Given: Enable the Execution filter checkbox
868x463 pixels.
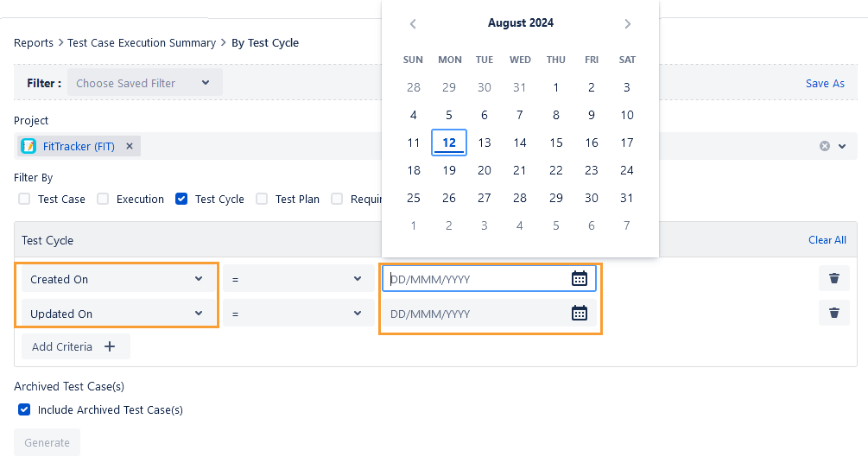Looking at the screenshot, I should point(103,199).
